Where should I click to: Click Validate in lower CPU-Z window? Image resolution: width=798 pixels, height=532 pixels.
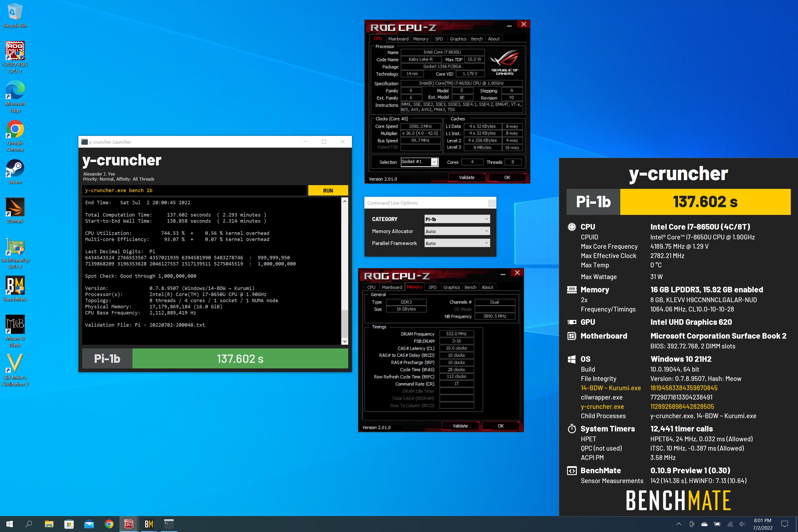point(460,426)
